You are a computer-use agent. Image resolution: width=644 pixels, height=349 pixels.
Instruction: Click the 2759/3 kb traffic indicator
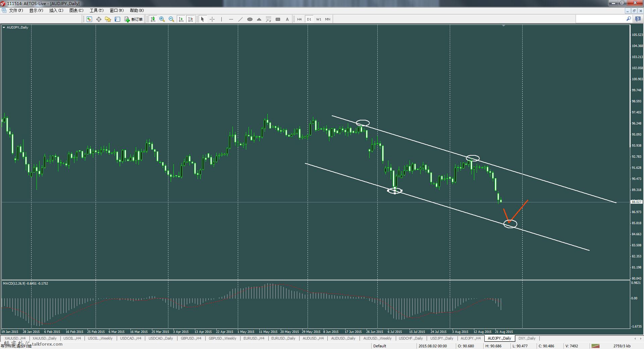coord(622,346)
